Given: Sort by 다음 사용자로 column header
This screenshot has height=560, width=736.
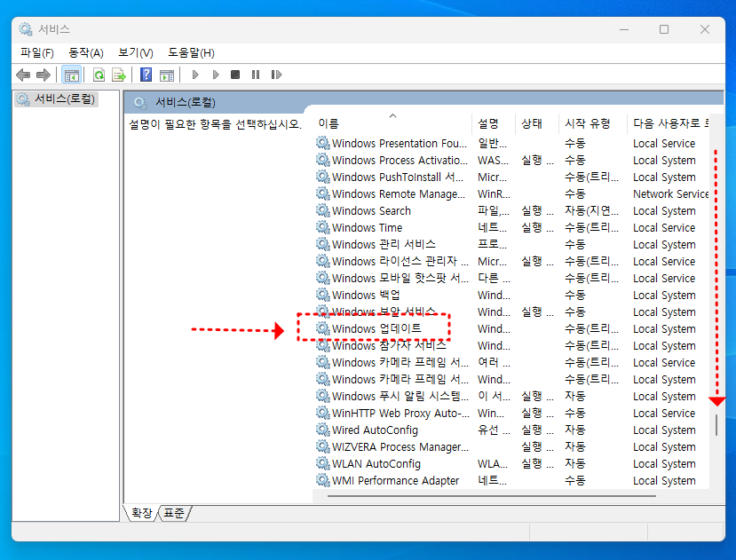Looking at the screenshot, I should (x=669, y=123).
